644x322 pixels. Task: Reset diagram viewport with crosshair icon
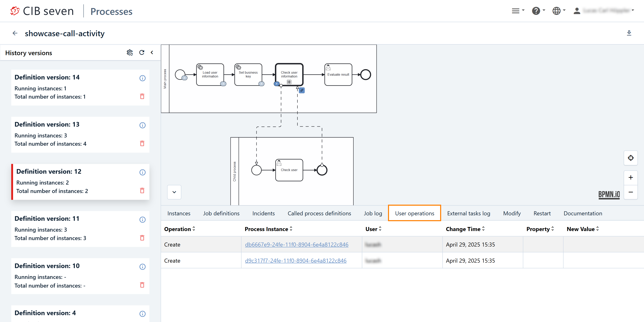(x=631, y=158)
